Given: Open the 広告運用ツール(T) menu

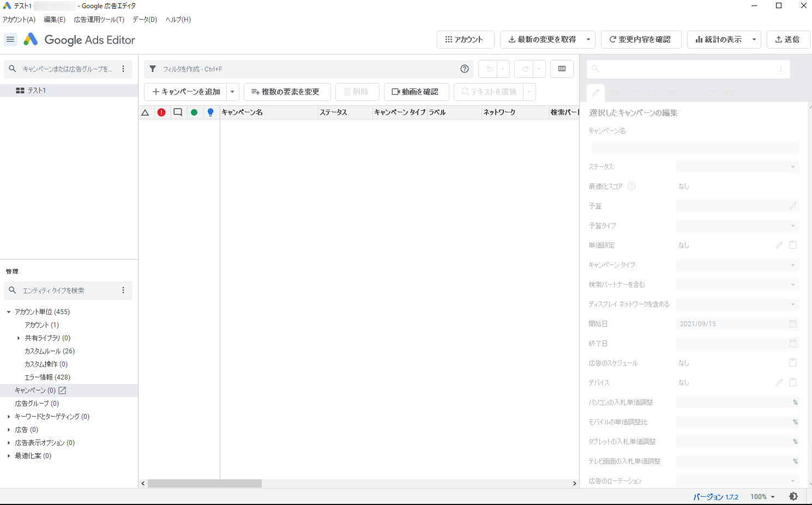Looking at the screenshot, I should click(x=99, y=20).
